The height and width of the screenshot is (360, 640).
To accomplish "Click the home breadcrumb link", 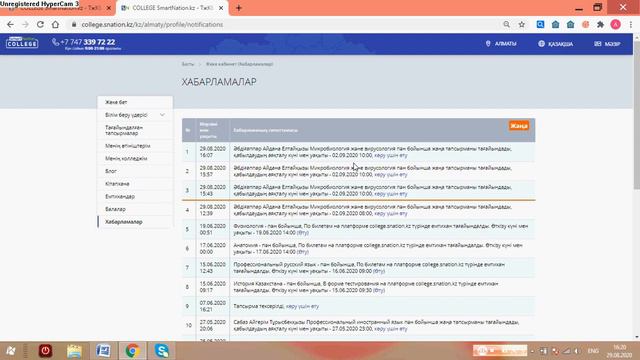I will pyautogui.click(x=188, y=64).
